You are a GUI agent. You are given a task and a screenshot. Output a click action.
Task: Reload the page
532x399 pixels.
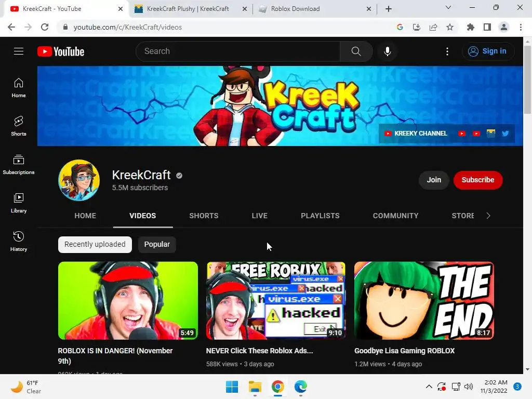[45, 27]
